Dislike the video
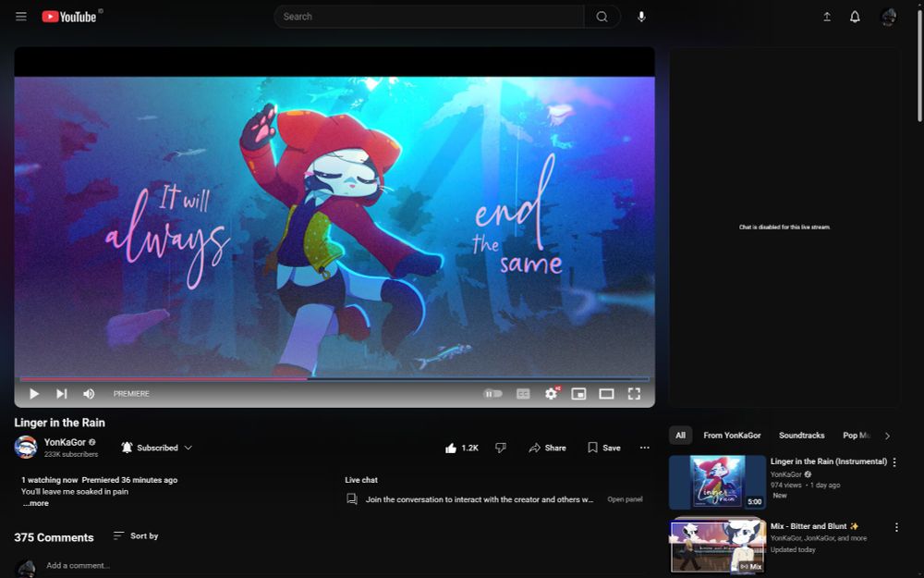924x578 pixels. pos(501,448)
